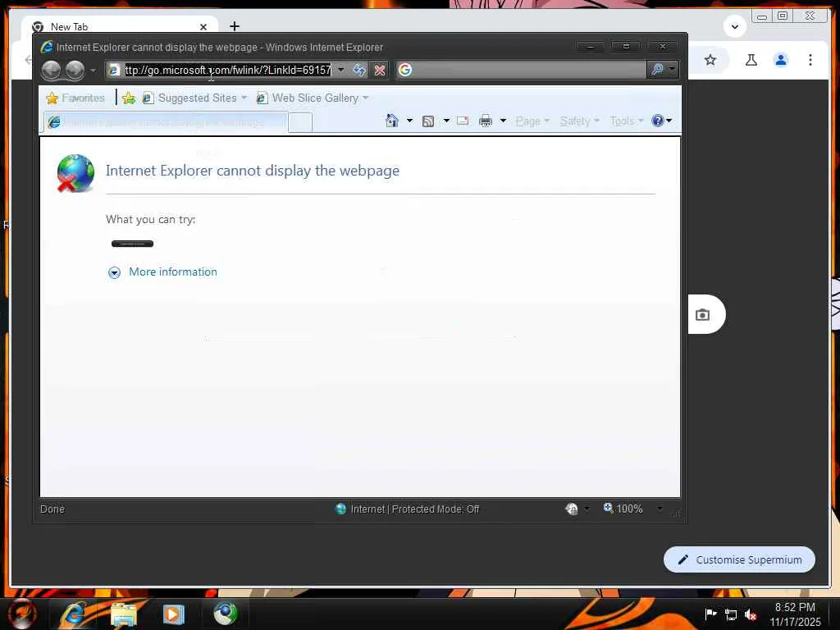Viewport: 840px width, 630px height.
Task: Open the three-dot menu in Supermium
Action: [810, 60]
